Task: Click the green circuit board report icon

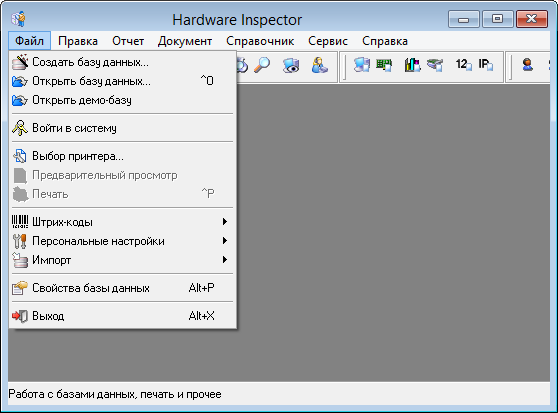Action: click(x=384, y=65)
